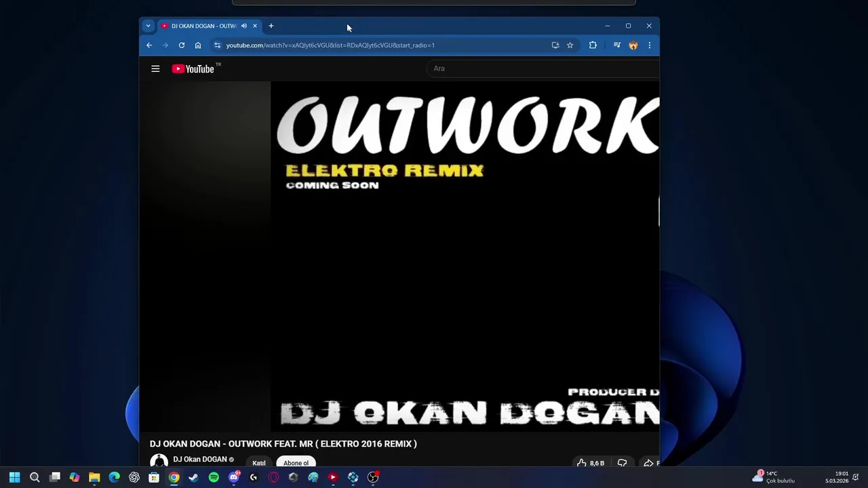Image resolution: width=868 pixels, height=488 pixels.
Task: Open Spotify from the taskbar
Action: pos(214,477)
